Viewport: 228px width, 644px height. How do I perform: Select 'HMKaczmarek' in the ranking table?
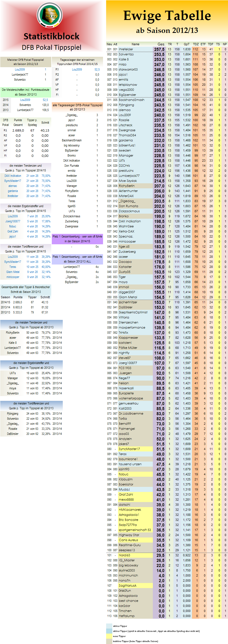(x=130, y=510)
